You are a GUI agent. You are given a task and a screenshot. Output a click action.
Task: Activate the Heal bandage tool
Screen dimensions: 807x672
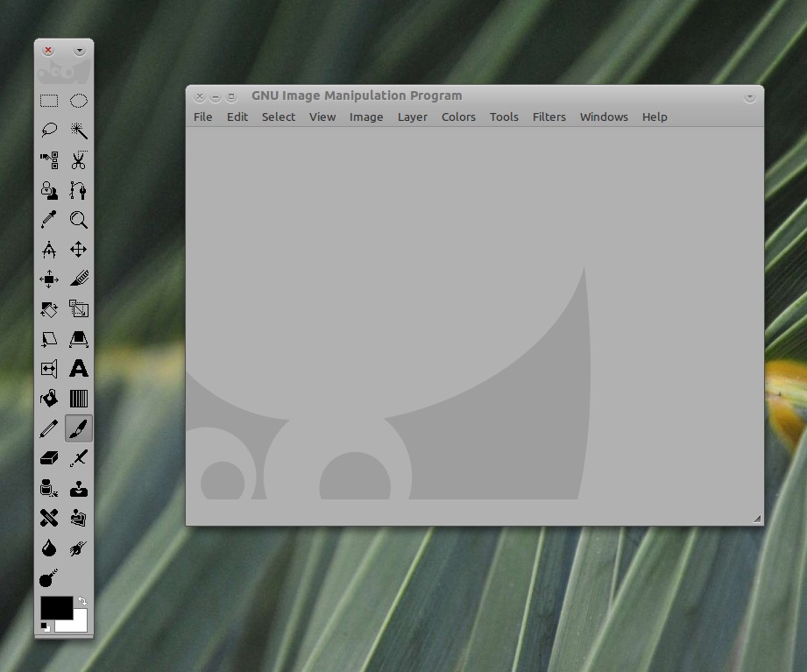49,518
